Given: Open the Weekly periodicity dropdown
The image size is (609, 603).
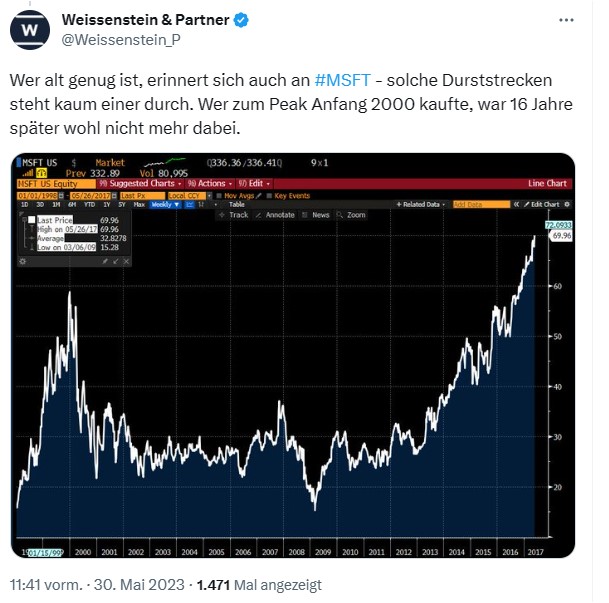Looking at the screenshot, I should [165, 204].
